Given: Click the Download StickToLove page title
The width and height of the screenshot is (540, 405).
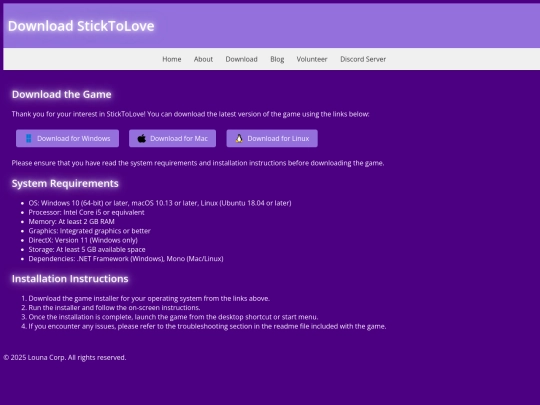Looking at the screenshot, I should 81,26.
